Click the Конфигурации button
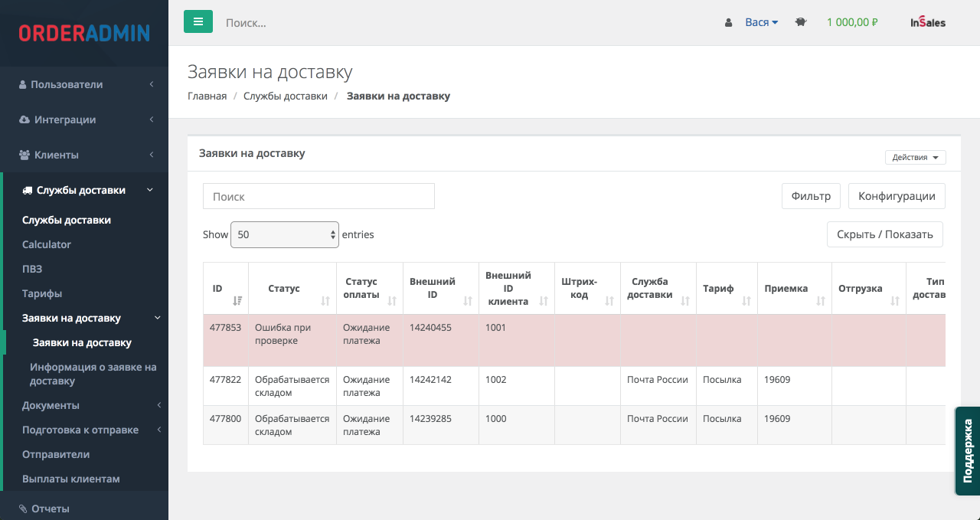The image size is (980, 520). [x=897, y=196]
